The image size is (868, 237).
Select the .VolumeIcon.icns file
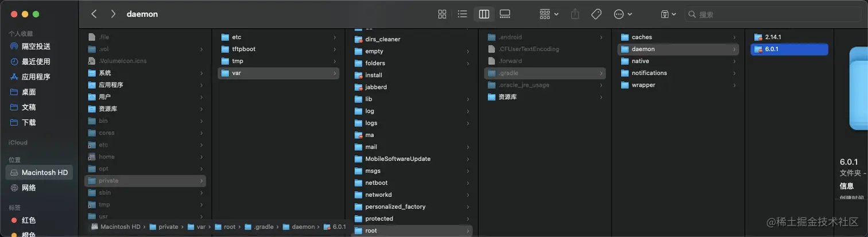point(145,61)
